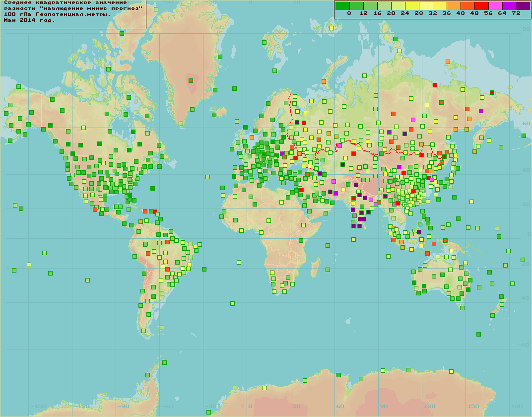This screenshot has width=532, height=417.
Task: Click the violet swatch between 64 and 72
Action: 509,6
